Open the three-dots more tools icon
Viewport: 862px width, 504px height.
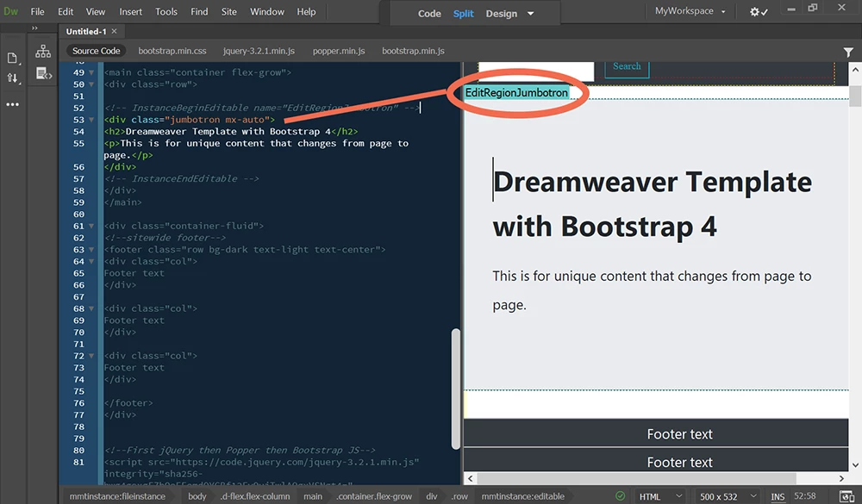tap(13, 104)
